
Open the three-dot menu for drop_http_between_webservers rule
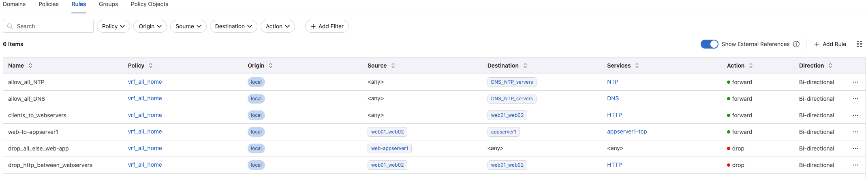click(x=855, y=165)
